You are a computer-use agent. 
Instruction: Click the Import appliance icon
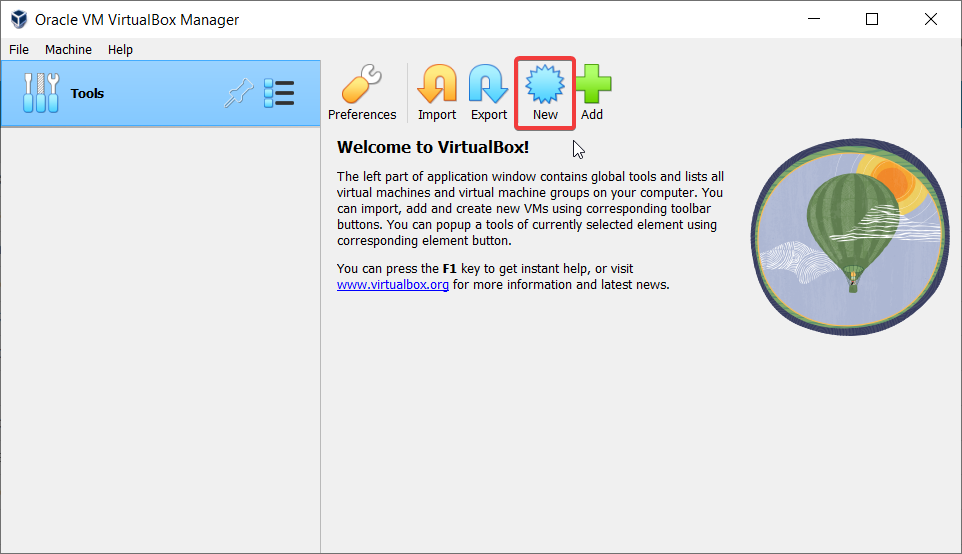pos(437,87)
